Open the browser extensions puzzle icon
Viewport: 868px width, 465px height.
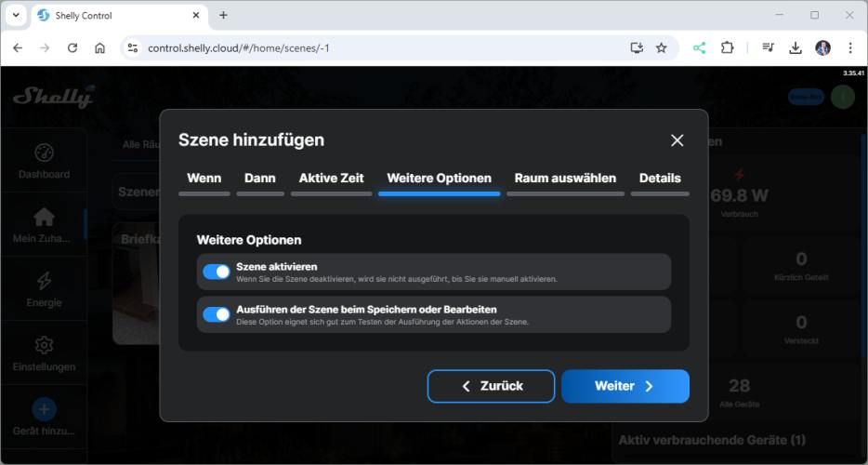(x=728, y=47)
